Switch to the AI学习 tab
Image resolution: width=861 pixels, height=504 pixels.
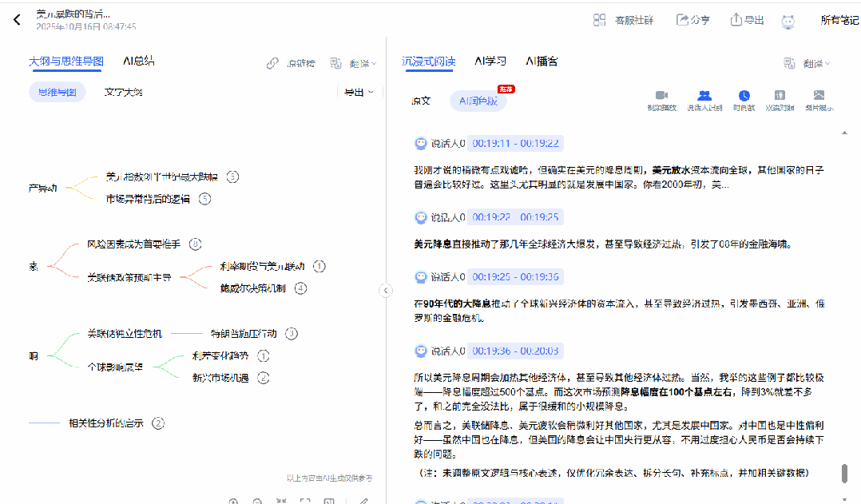[x=490, y=62]
